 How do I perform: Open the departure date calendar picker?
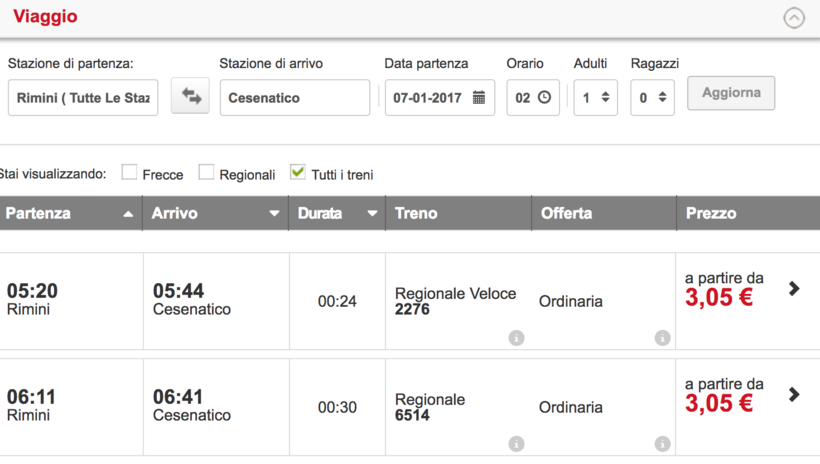(479, 98)
